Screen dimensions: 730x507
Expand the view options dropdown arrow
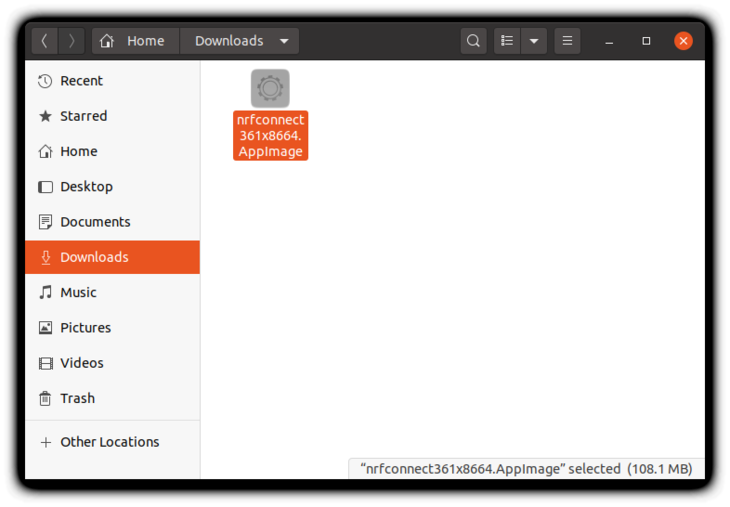click(534, 41)
